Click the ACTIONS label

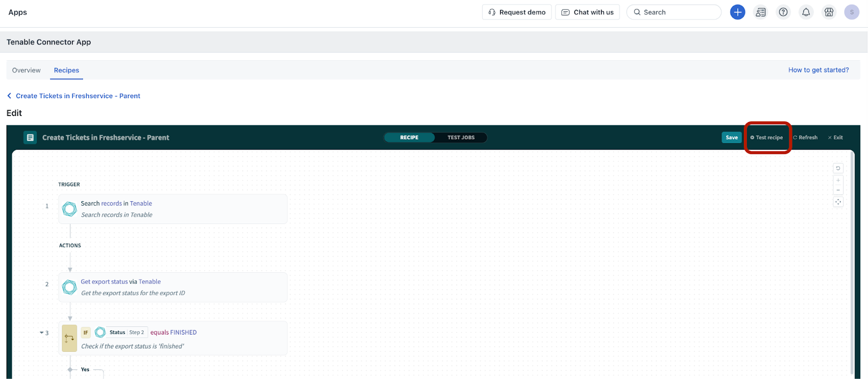(x=70, y=246)
